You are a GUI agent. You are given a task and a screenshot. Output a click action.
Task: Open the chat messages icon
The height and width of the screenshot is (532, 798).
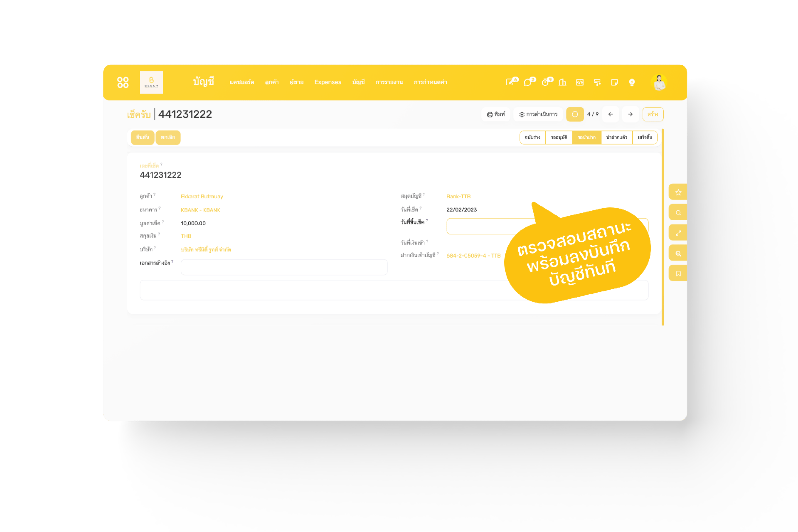point(529,82)
